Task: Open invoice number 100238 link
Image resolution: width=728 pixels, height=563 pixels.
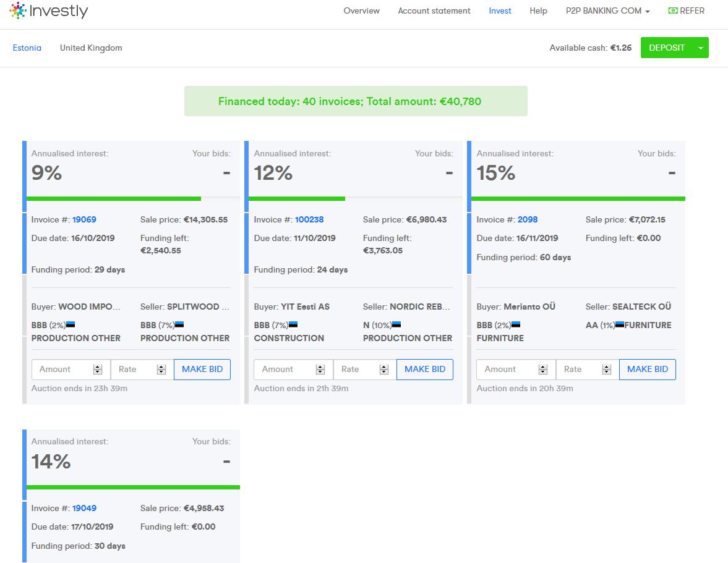Action: point(309,219)
